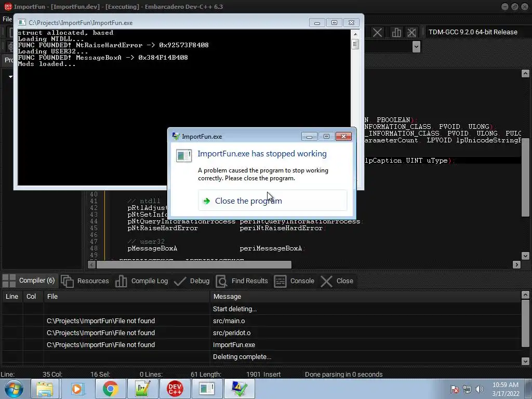Open the Windows Start menu
Screen dimensions: 532x399
click(x=14, y=389)
